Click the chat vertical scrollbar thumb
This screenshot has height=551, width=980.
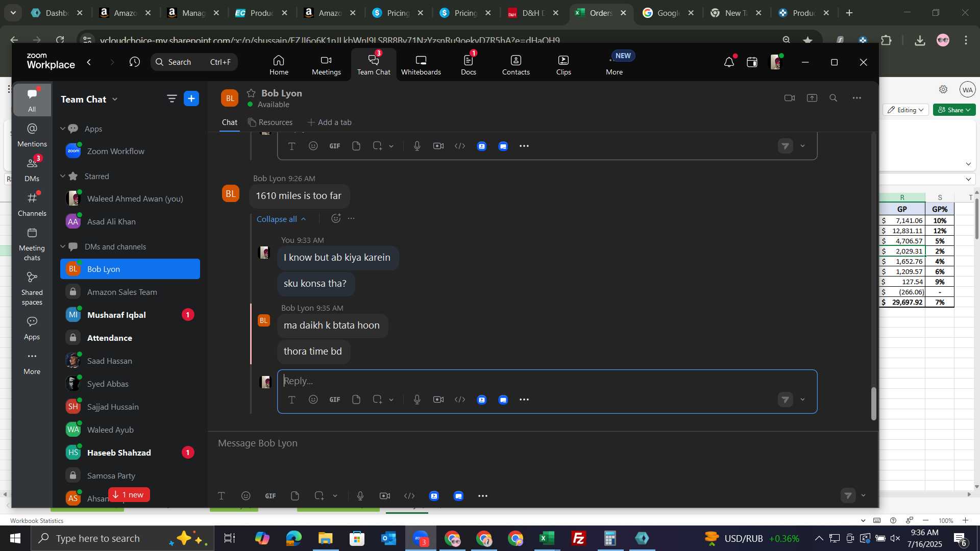873,404
